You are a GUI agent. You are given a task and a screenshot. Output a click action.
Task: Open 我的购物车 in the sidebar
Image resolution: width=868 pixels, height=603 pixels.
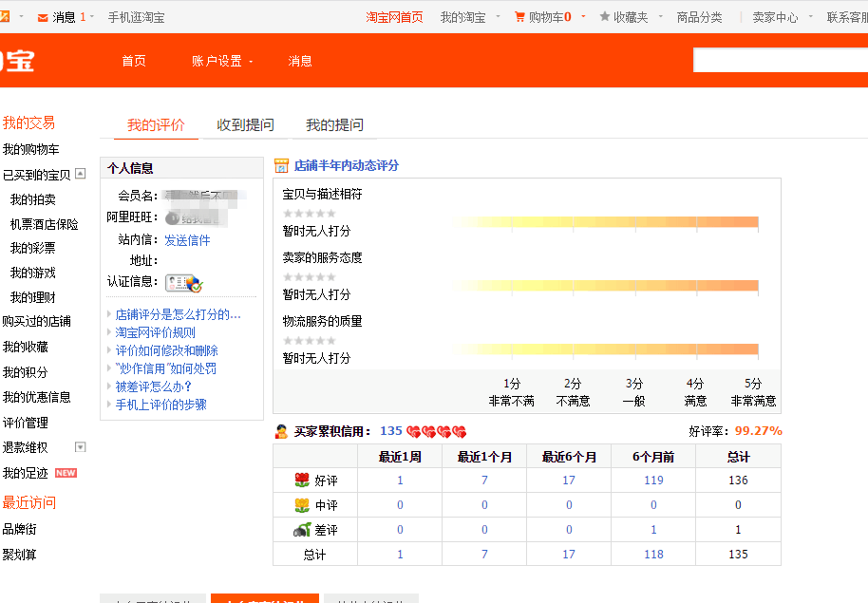coord(31,149)
